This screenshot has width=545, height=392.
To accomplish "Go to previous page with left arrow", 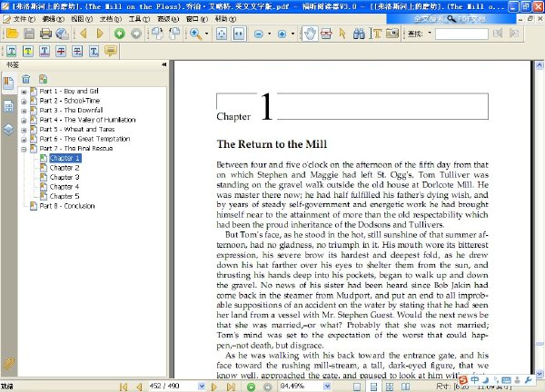I will (x=83, y=34).
